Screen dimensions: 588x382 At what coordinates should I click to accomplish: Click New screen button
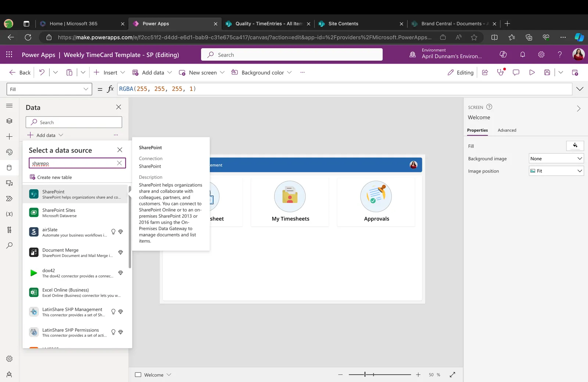click(x=201, y=72)
